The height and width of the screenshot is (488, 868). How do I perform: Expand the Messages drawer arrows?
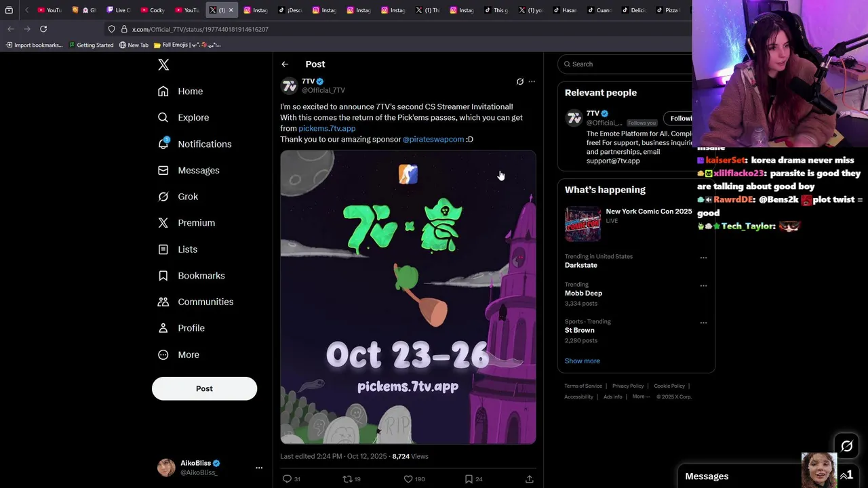coord(844,476)
